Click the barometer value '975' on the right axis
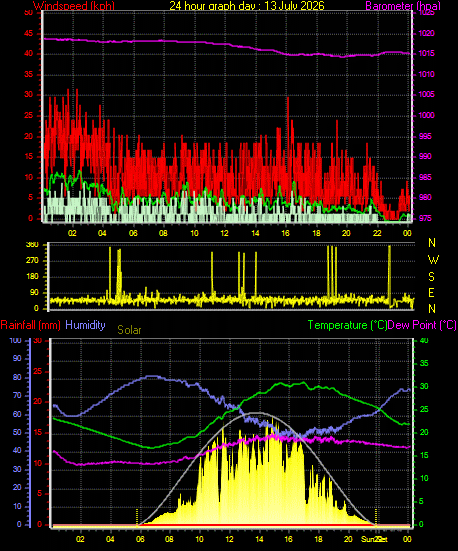Image resolution: width=458 pixels, height=551 pixels. pyautogui.click(x=425, y=218)
